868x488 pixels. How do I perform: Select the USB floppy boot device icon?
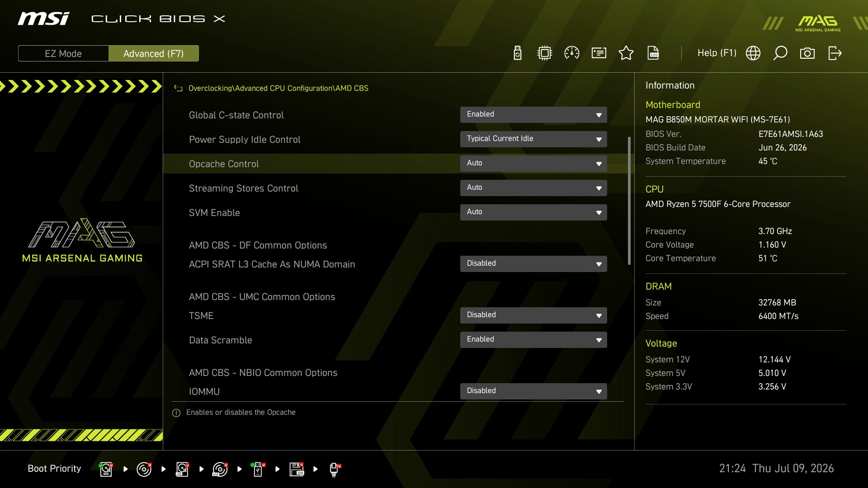297,469
